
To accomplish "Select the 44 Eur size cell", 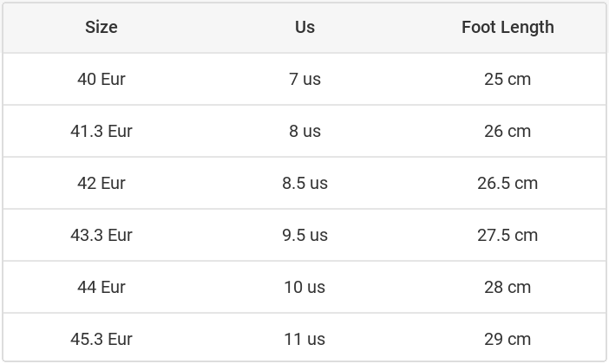I will 101,287.
